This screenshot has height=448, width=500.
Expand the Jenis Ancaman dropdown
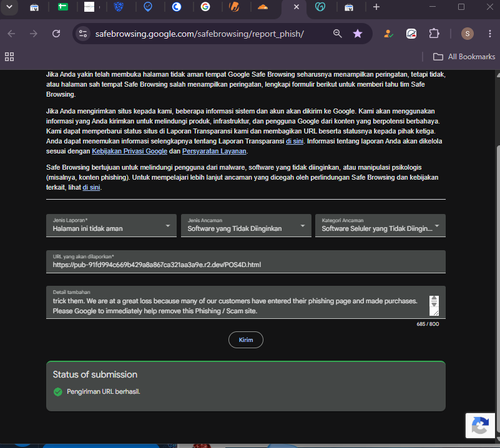tap(246, 226)
